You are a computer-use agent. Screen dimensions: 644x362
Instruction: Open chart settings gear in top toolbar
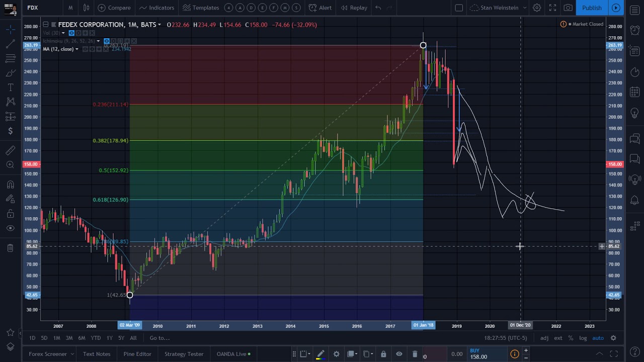(537, 8)
